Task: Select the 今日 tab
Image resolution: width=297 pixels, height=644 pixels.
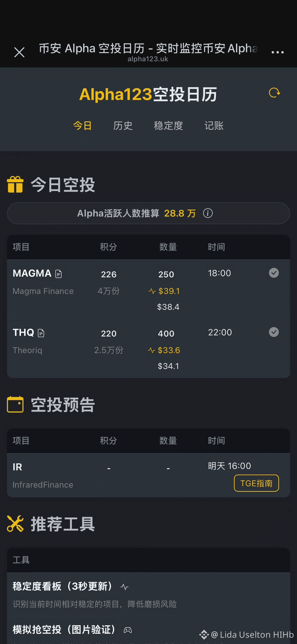Action: click(x=82, y=126)
